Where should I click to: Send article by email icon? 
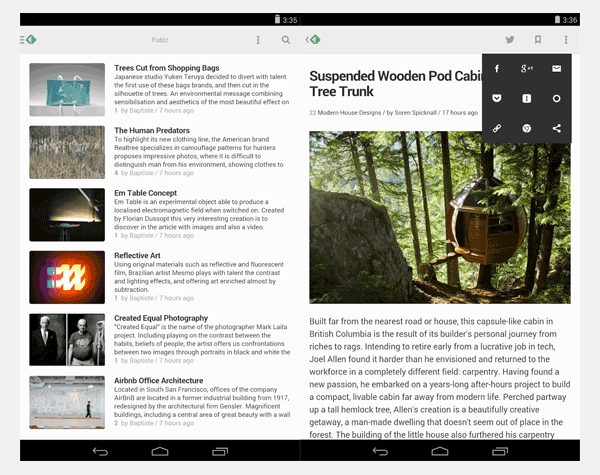(557, 69)
